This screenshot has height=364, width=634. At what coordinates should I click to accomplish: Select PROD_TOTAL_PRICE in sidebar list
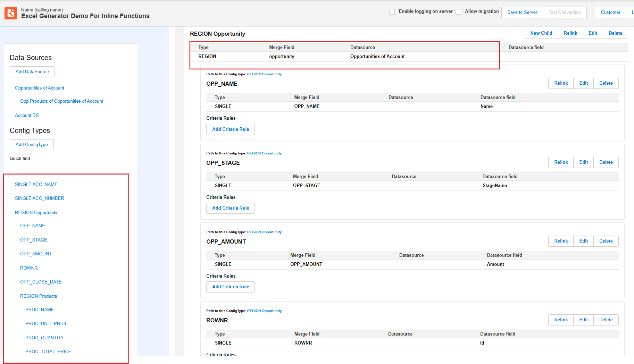[48, 352]
